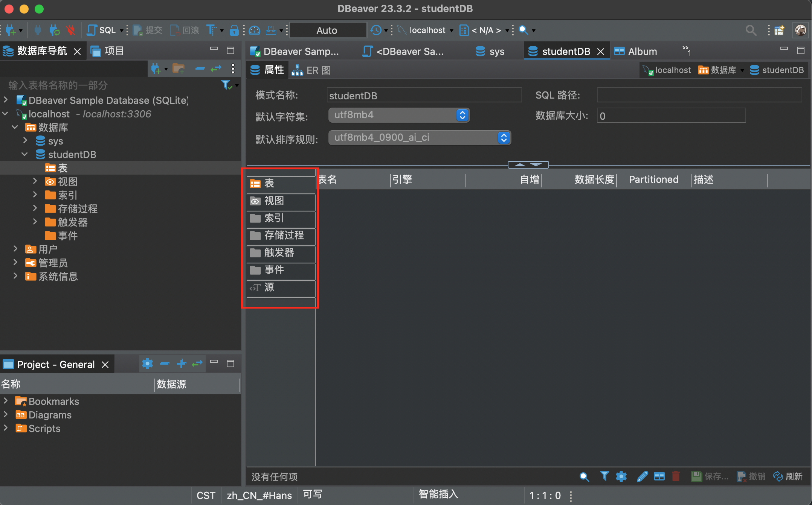Click the Partitioned column header
Image resolution: width=812 pixels, height=505 pixels.
click(x=654, y=179)
